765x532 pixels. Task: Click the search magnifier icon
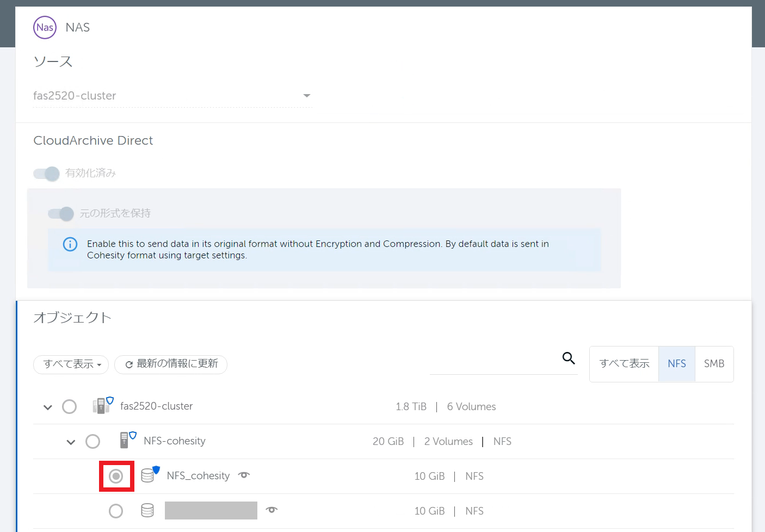point(569,358)
